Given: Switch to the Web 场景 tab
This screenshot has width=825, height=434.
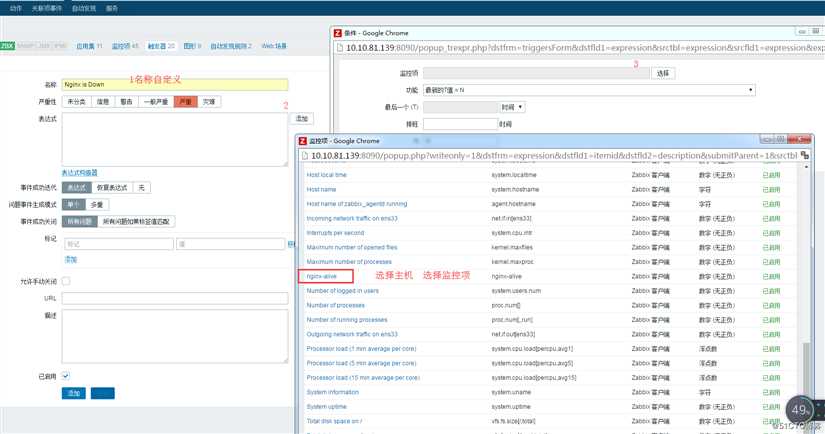Looking at the screenshot, I should tap(274, 46).
